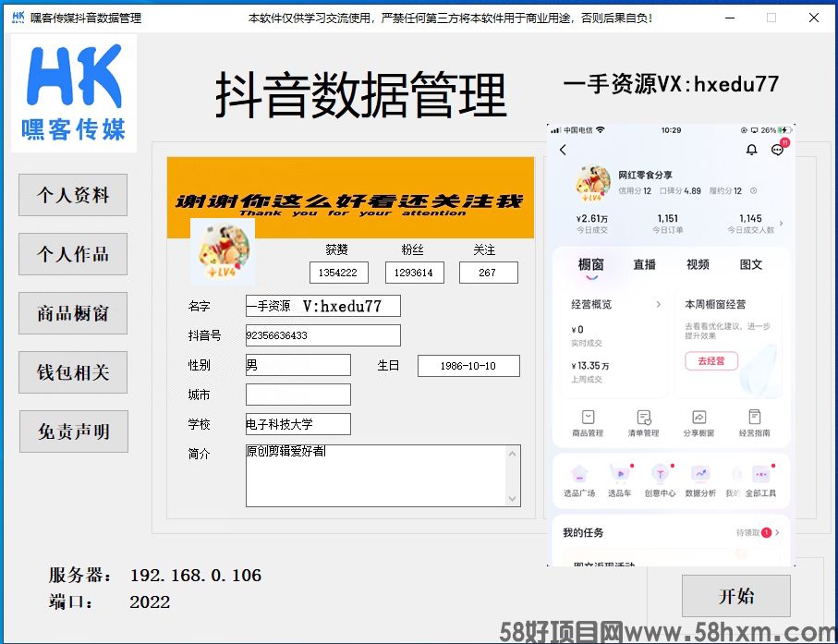
Task: Click the 关注 value field 267
Action: (488, 273)
